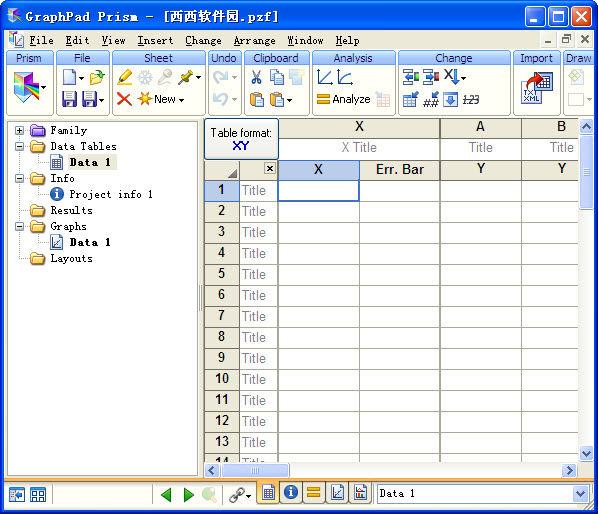Click the red X delete sheet icon
This screenshot has width=598, height=514.
(124, 99)
